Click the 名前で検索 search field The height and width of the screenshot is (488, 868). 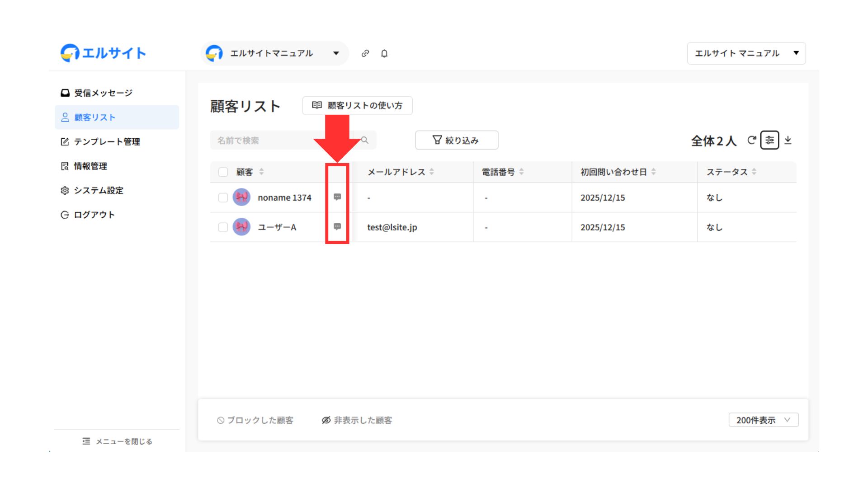tap(280, 140)
